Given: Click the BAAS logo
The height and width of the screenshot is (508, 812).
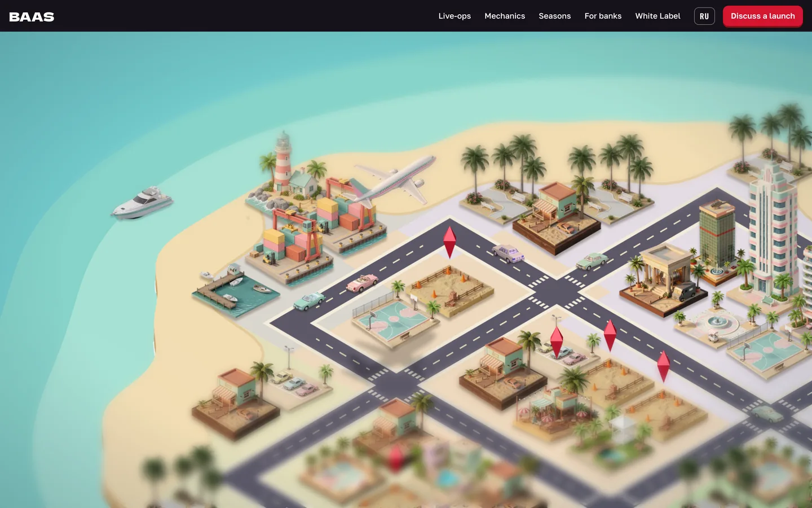Looking at the screenshot, I should tap(32, 16).
